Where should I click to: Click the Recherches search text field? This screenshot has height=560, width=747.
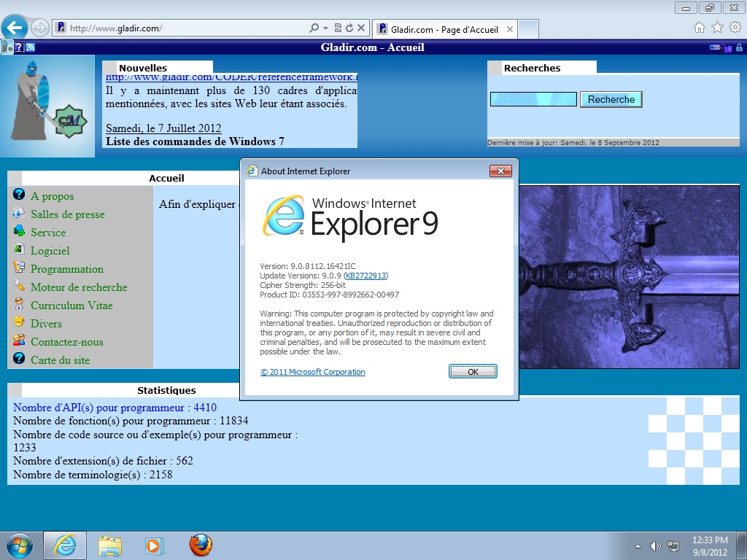tap(533, 99)
